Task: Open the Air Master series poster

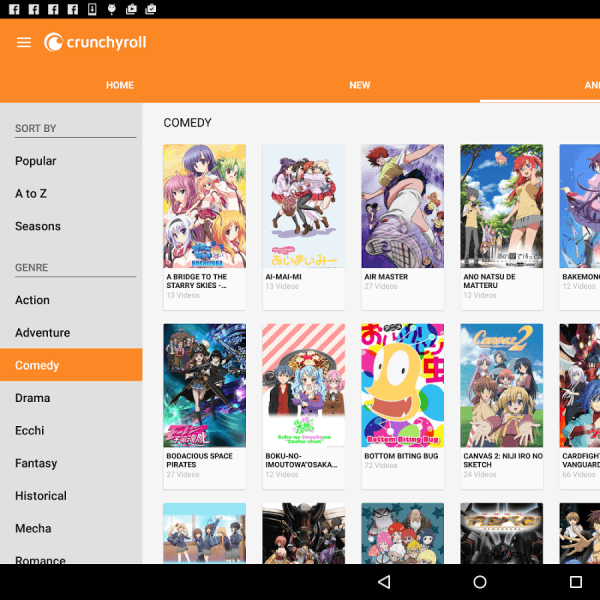Action: [403, 206]
